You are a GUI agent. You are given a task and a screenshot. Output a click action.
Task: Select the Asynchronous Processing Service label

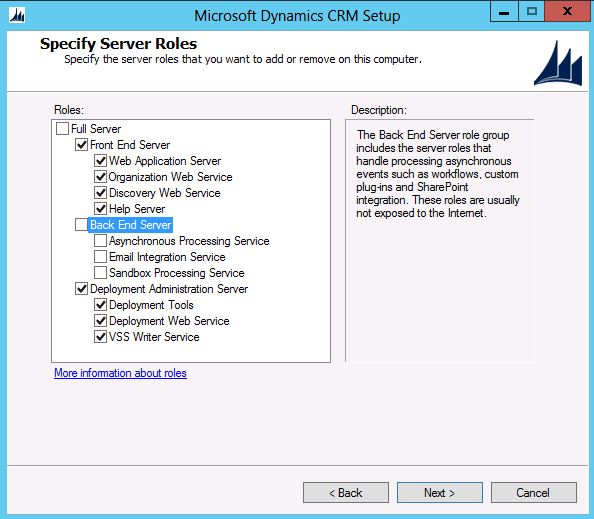[189, 241]
